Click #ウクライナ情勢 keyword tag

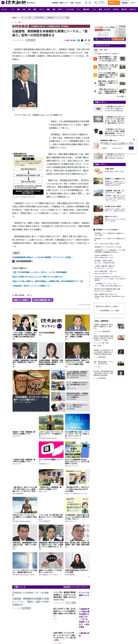click(63, 18)
